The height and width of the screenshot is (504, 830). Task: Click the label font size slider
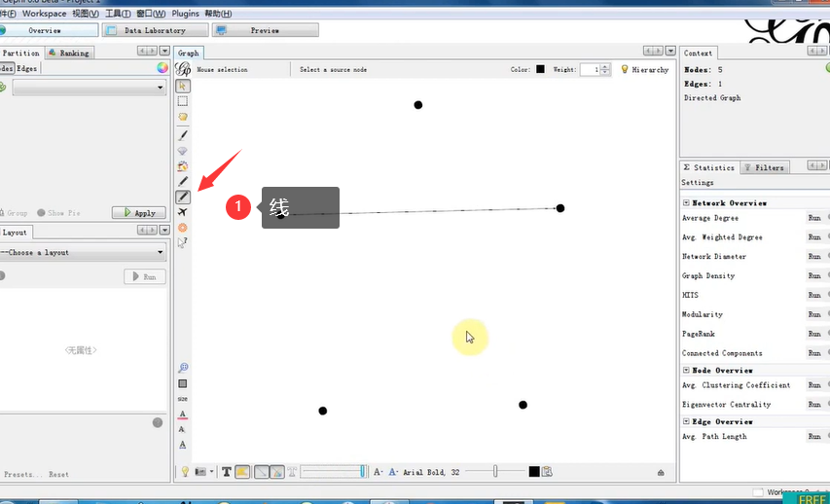pyautogui.click(x=495, y=471)
